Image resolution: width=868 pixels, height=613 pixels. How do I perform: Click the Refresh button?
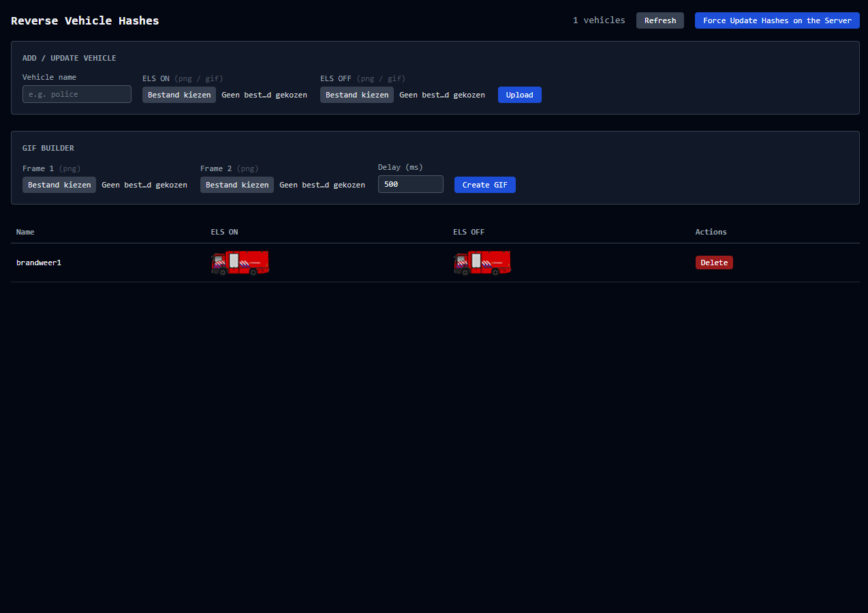[x=660, y=20]
